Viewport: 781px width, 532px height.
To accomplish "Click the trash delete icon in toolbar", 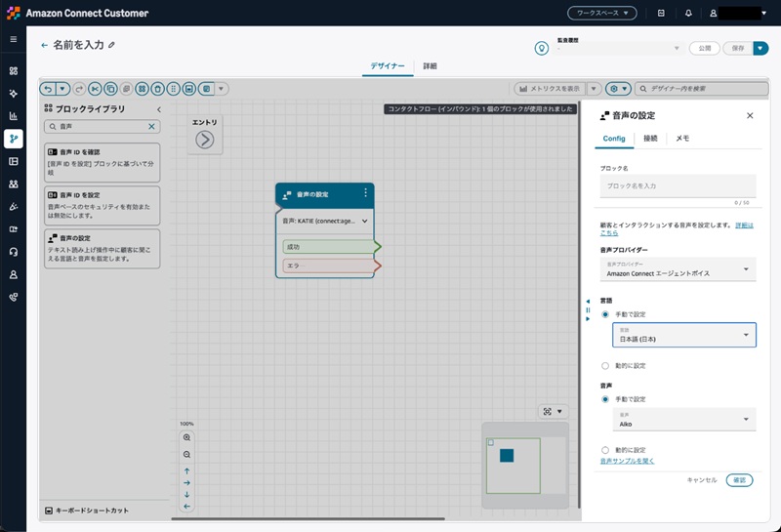I will pos(157,89).
